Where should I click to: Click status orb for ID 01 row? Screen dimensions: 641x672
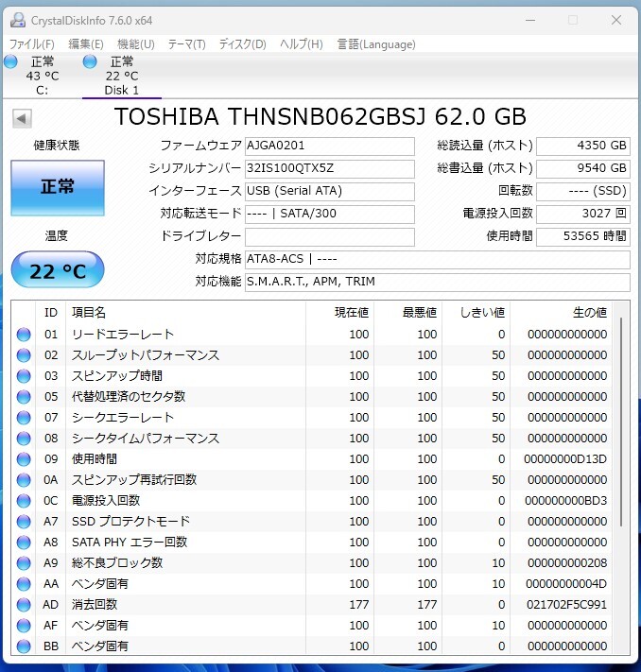coord(24,335)
